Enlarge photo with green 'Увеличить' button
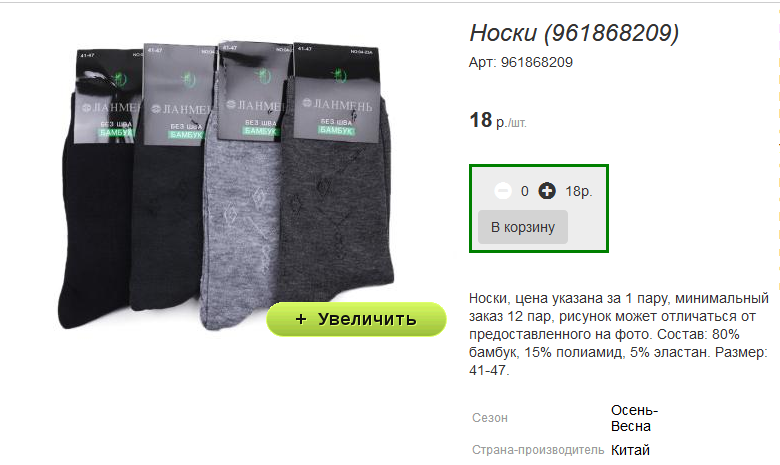Screen dimensions: 780x465 click(356, 319)
